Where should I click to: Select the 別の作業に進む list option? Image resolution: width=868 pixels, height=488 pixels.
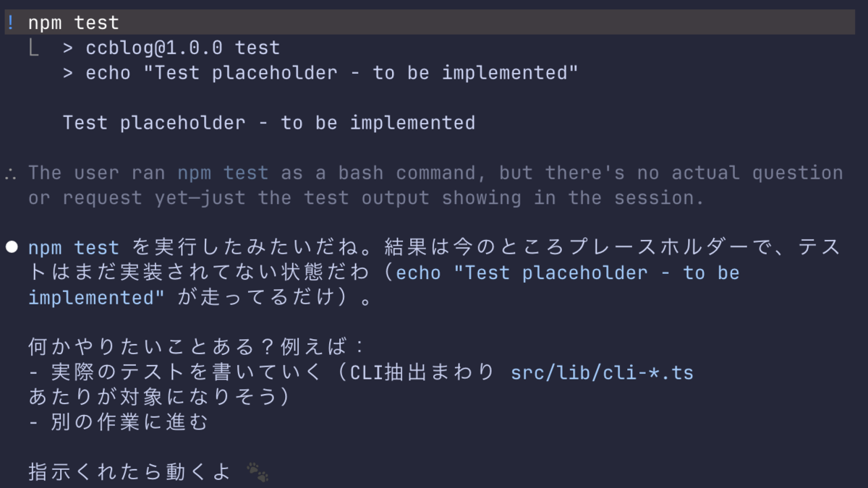[119, 422]
